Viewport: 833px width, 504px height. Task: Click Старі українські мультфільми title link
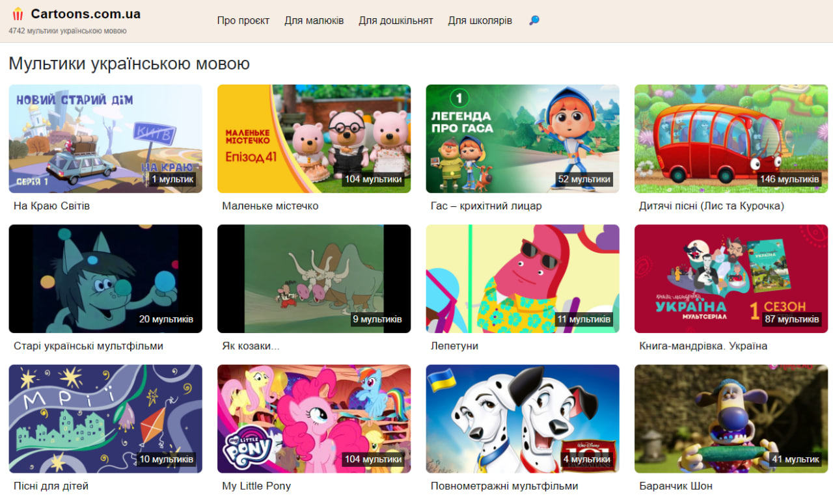(89, 346)
